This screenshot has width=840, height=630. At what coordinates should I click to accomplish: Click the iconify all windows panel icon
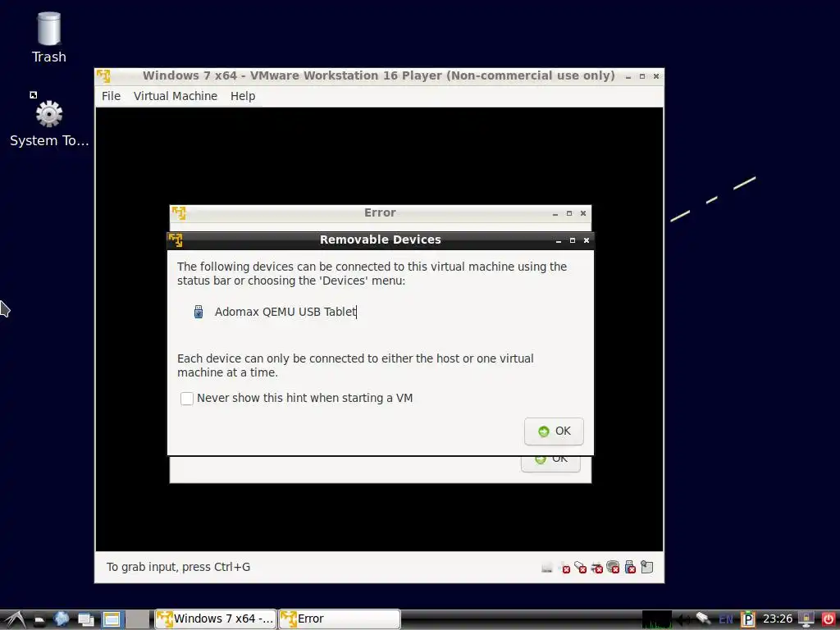85,619
